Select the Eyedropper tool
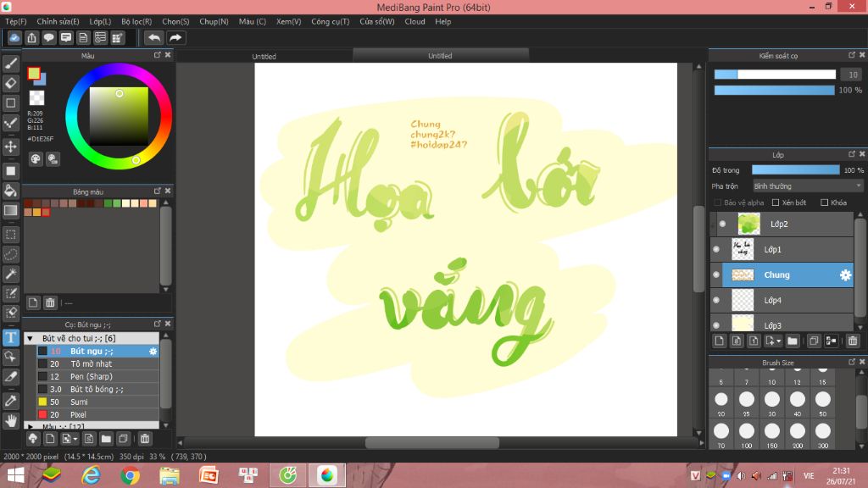 10,401
